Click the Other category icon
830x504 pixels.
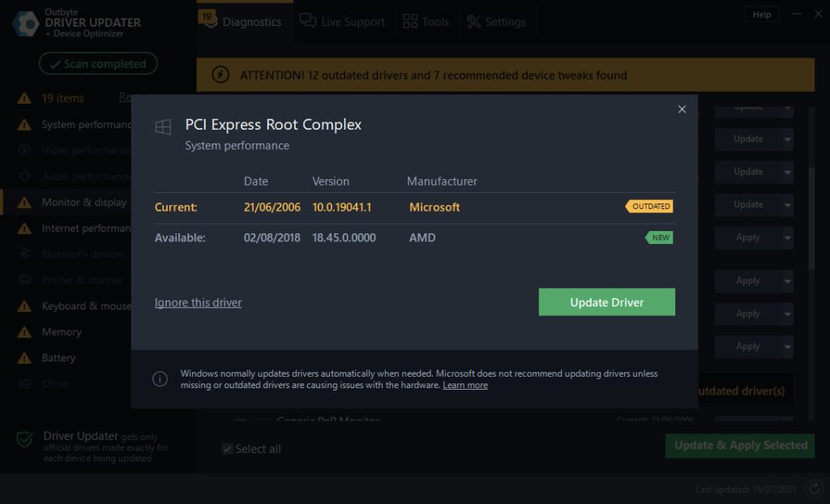(24, 383)
